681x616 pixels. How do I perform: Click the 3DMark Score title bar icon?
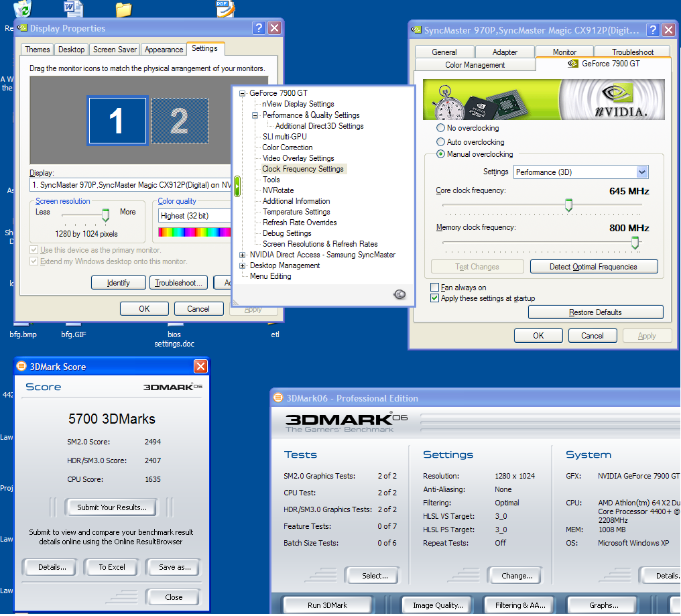coord(21,366)
